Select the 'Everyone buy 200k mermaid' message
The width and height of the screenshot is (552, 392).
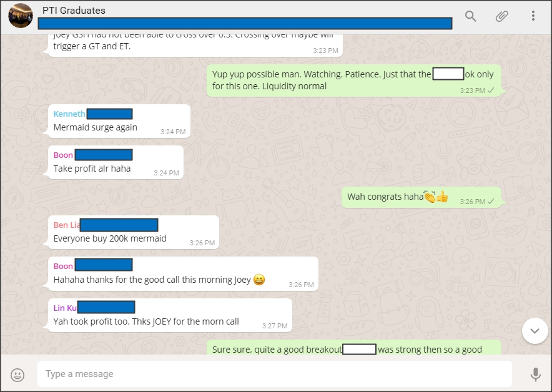[x=134, y=232]
